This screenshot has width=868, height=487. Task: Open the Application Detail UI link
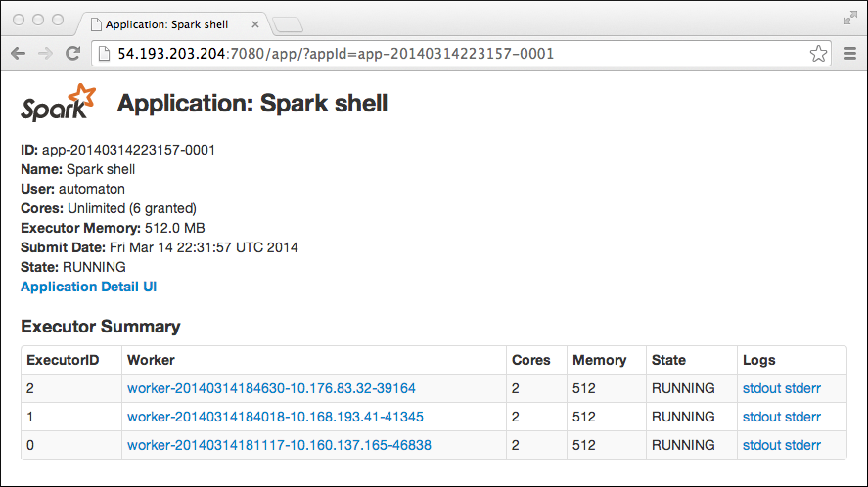point(89,287)
